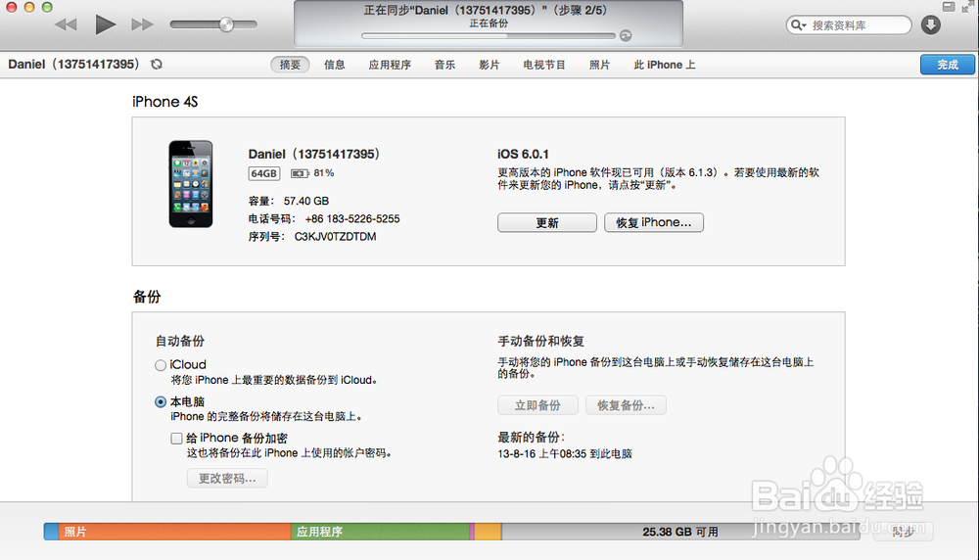Select the 本电脑 backup radio option
The width and height of the screenshot is (979, 560).
pyautogui.click(x=161, y=402)
